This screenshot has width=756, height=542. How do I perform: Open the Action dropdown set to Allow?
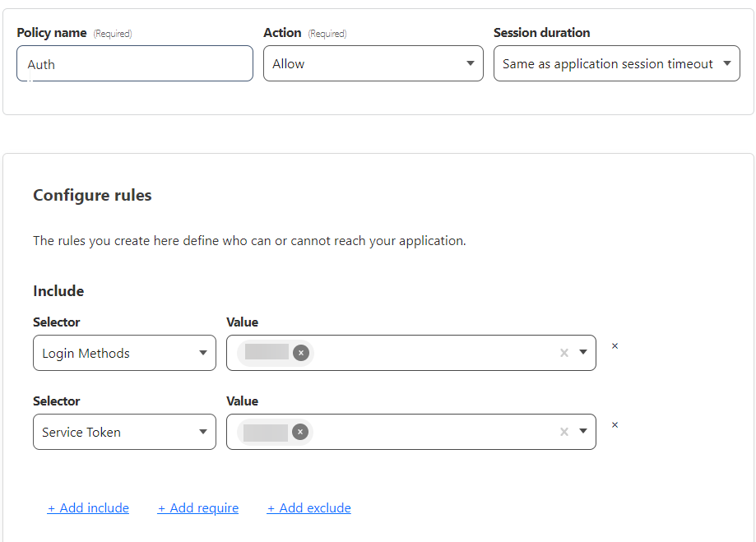click(x=373, y=63)
